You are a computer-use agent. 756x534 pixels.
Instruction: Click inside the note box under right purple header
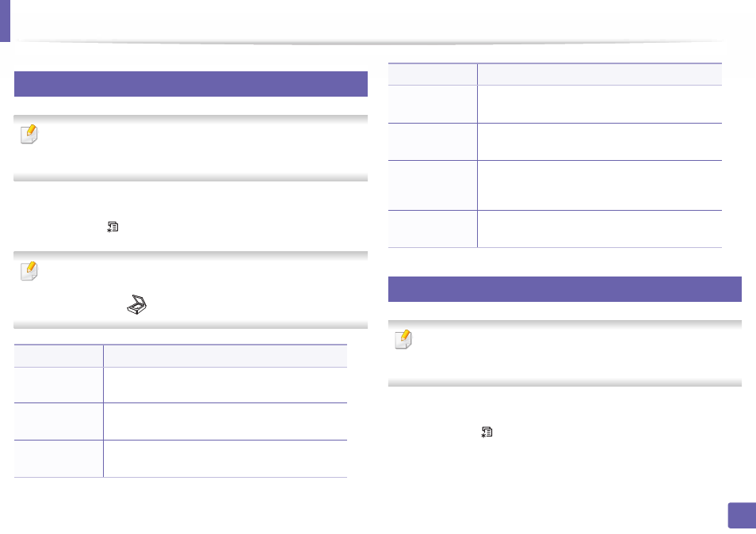coord(564,353)
